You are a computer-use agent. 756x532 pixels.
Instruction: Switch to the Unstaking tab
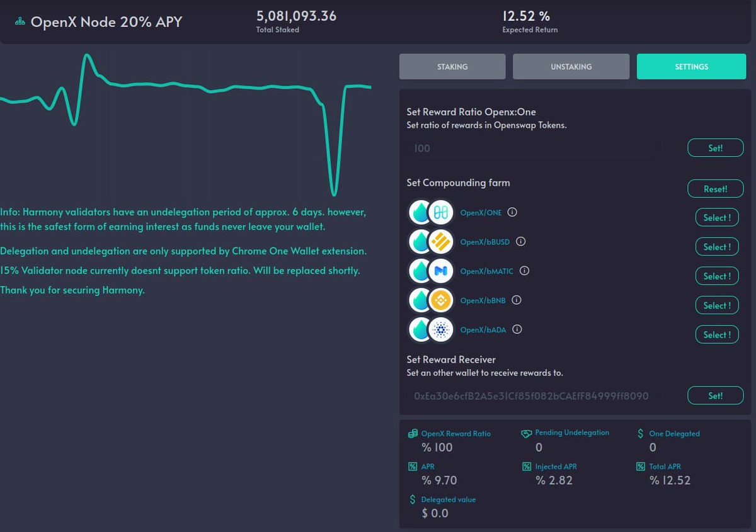click(571, 67)
